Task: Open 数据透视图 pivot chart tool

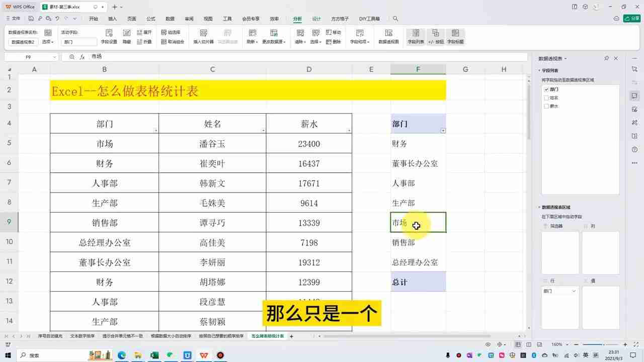Action: coord(388,37)
